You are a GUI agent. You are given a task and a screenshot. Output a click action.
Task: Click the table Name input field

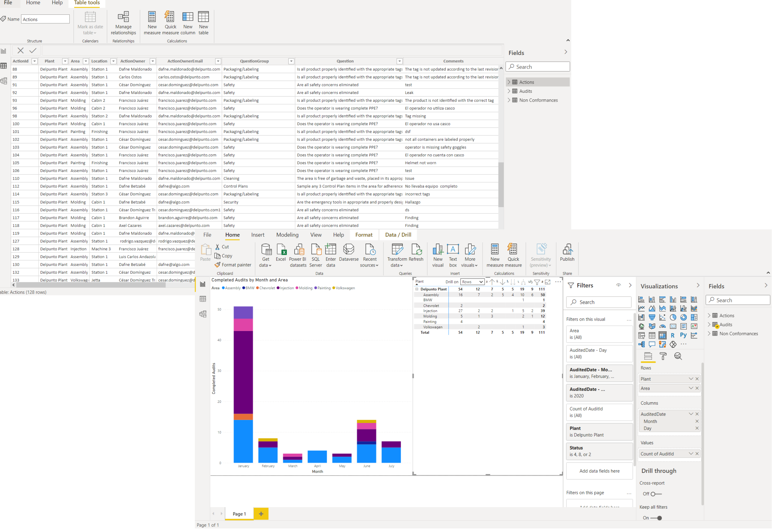click(46, 20)
